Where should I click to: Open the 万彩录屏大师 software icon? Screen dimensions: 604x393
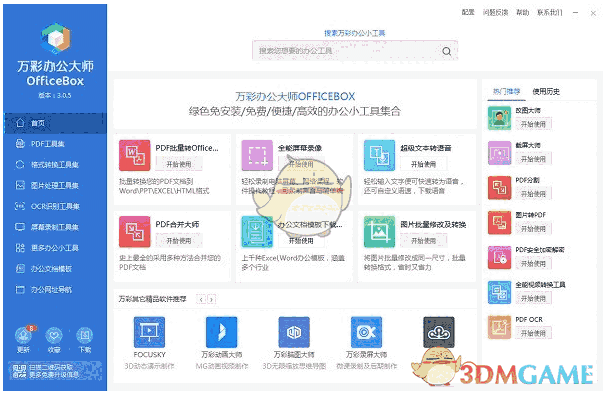[366, 332]
